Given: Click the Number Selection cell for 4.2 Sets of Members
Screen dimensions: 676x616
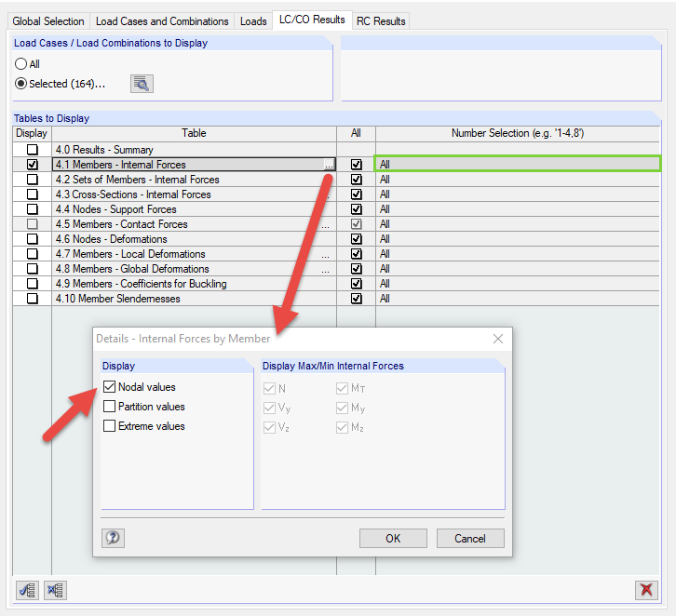Looking at the screenshot, I should [518, 180].
